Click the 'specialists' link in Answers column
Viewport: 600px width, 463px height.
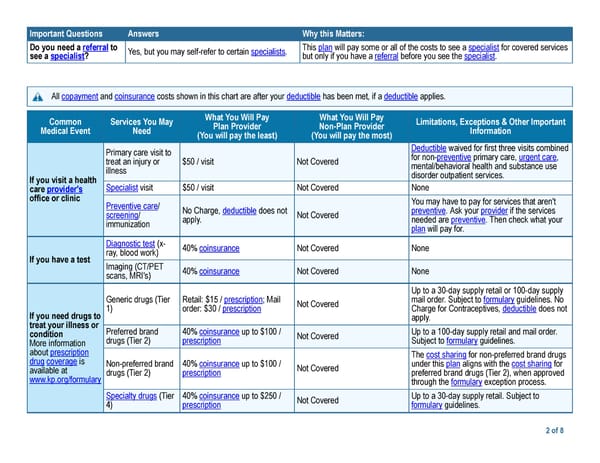click(268, 52)
